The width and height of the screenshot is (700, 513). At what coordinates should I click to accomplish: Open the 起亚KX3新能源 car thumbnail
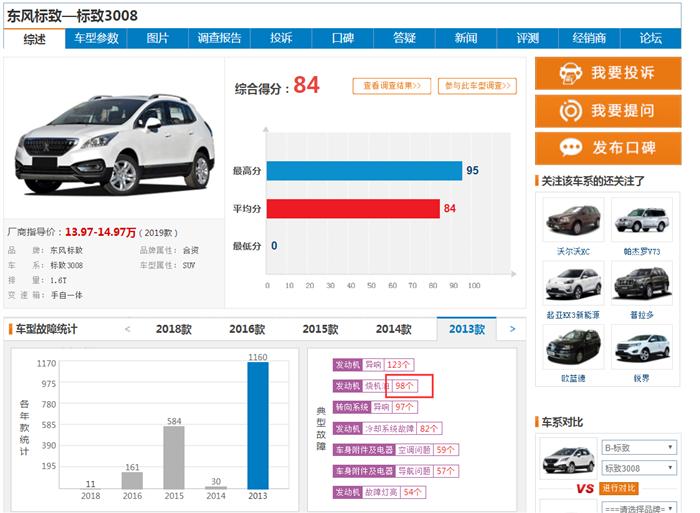(x=573, y=284)
